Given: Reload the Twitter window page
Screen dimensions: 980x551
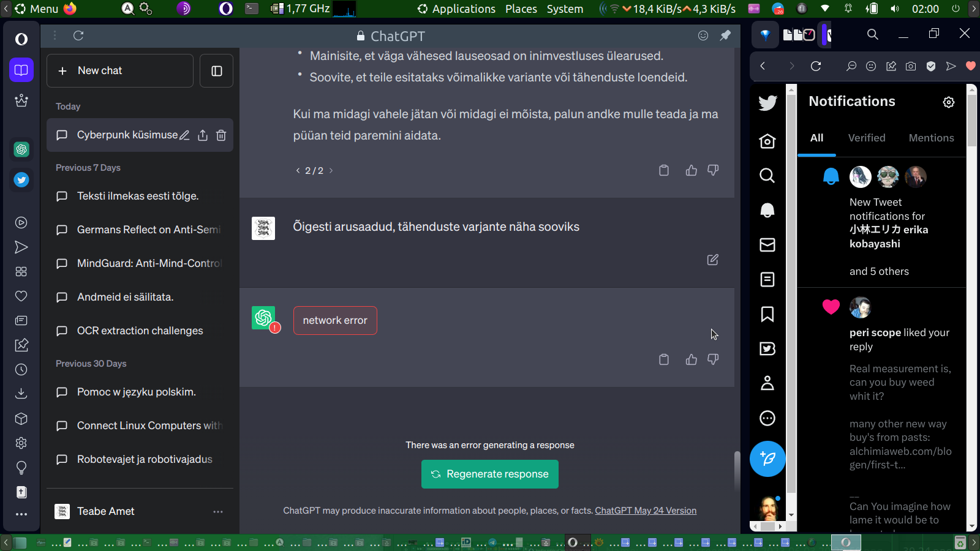Looking at the screenshot, I should 816,66.
